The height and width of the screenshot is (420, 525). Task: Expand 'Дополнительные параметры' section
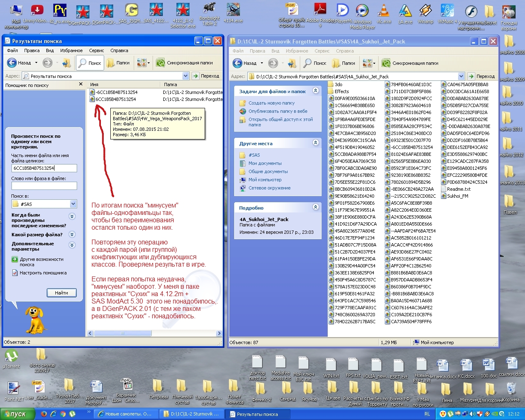click(72, 245)
